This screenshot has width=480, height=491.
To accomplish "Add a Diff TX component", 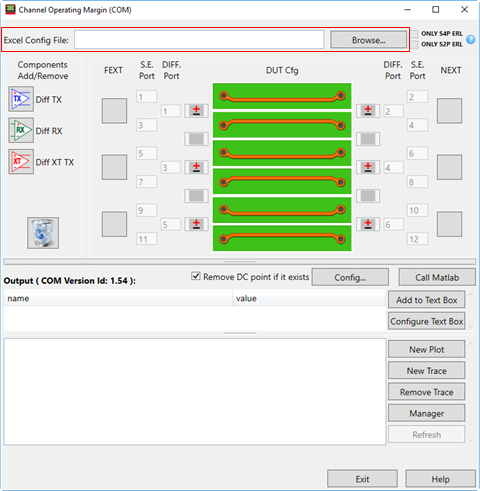I will coord(21,99).
